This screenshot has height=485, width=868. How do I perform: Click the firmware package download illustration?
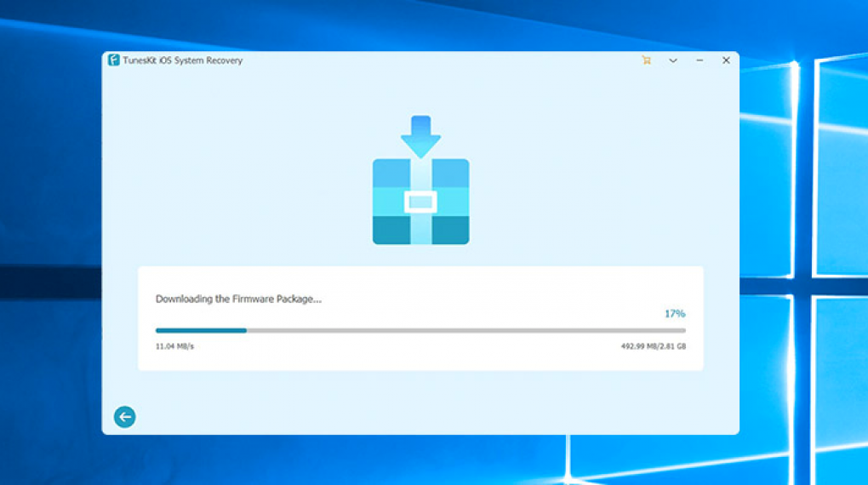420,180
